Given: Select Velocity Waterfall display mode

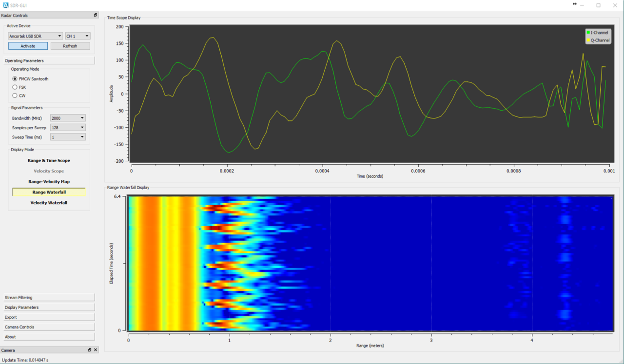Looking at the screenshot, I should (49, 203).
